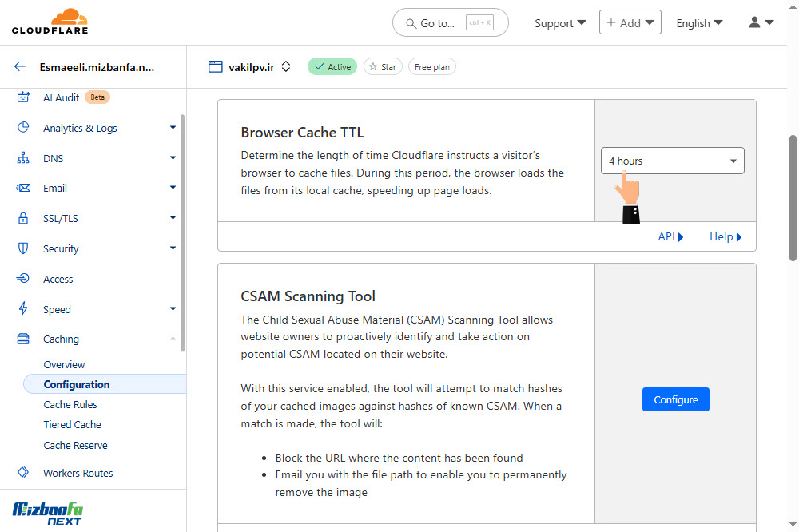This screenshot has height=532, width=799.
Task: Open the Help link for Browser Cache TTL
Action: tap(725, 236)
